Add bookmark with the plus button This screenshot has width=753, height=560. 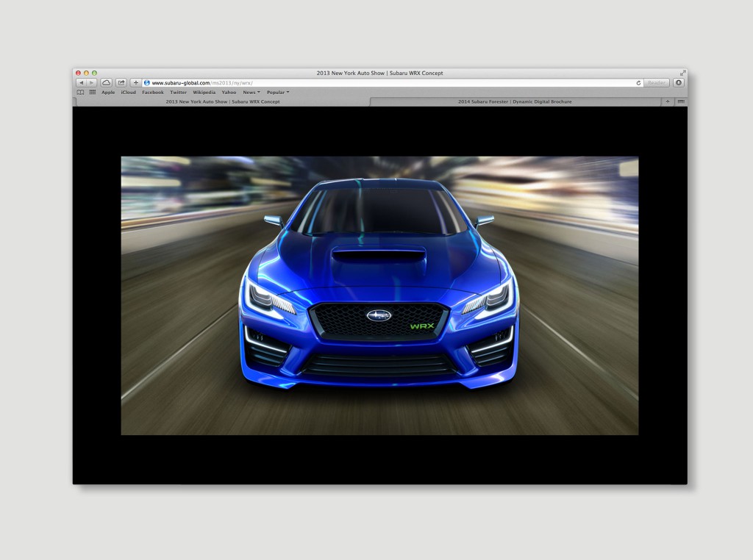point(135,83)
